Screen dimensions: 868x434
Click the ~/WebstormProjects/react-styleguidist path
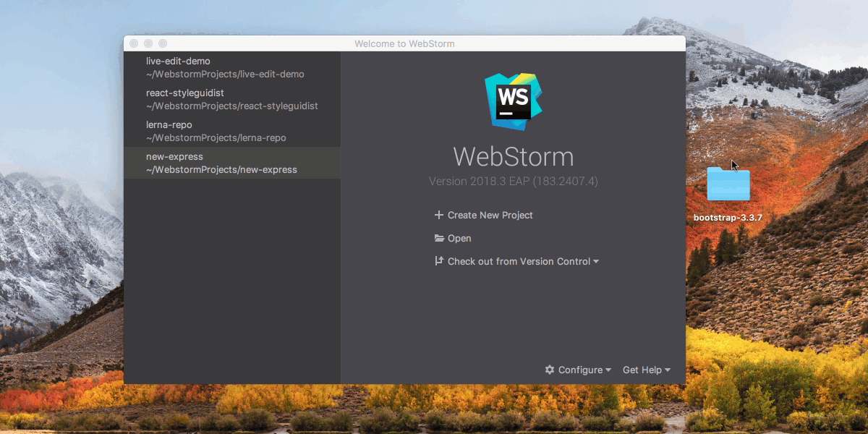coord(232,106)
